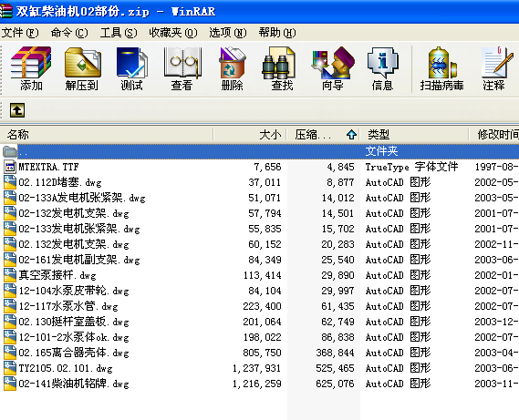Click dwg icon of 02-161发电机副支架.dwg

10,260
